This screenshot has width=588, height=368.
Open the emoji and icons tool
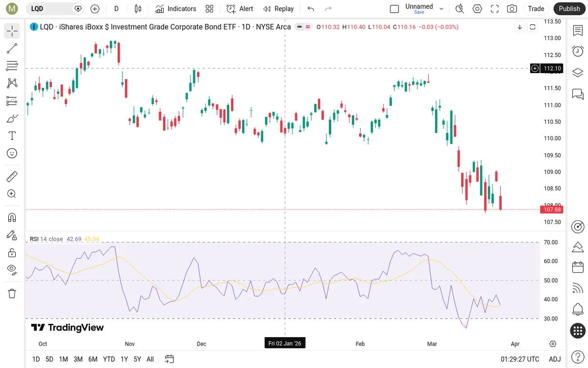[12, 154]
